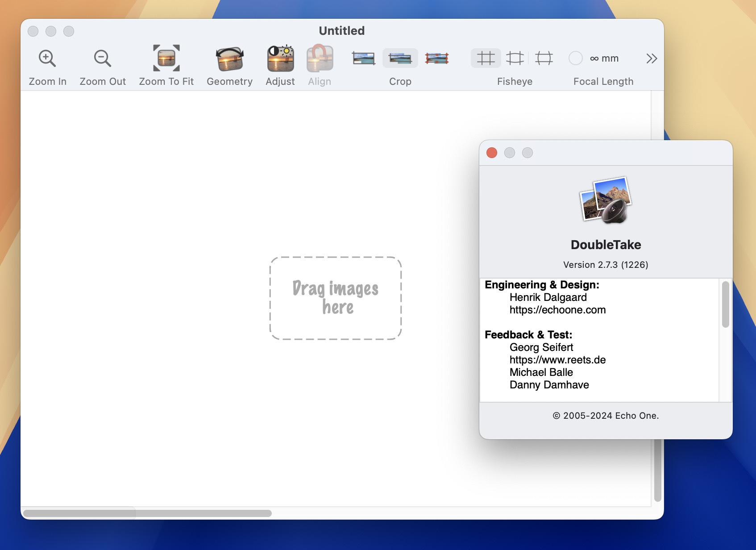The image size is (756, 550).
Task: Click the DoubleTake app icon in About panel
Action: [x=606, y=200]
